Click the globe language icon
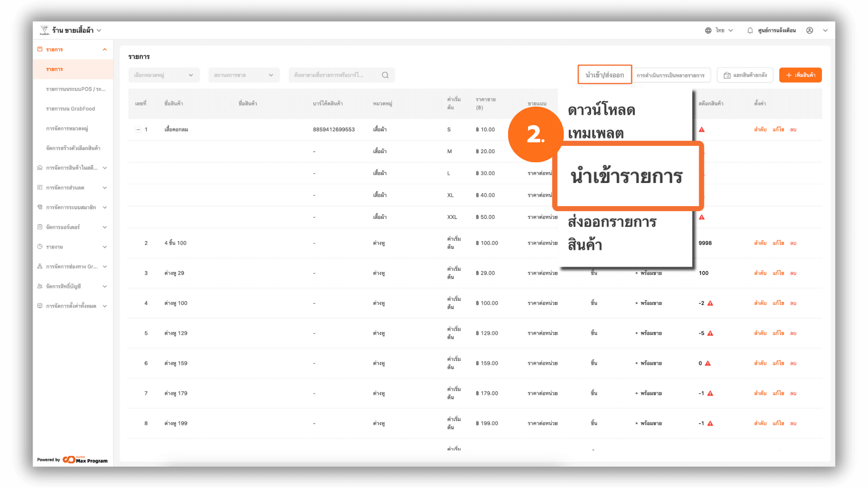The height and width of the screenshot is (488, 868). pyautogui.click(x=708, y=30)
